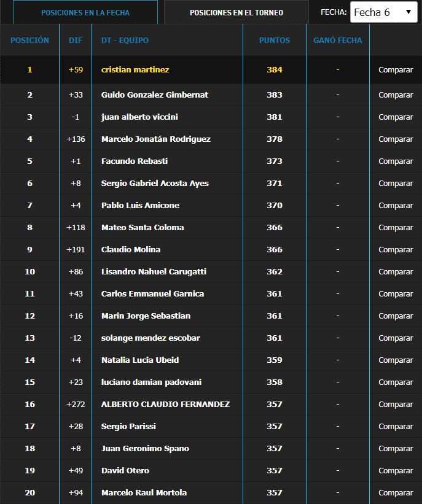
Task: Click Comparar for Lisandro Nahuel Carugatti
Action: (396, 271)
